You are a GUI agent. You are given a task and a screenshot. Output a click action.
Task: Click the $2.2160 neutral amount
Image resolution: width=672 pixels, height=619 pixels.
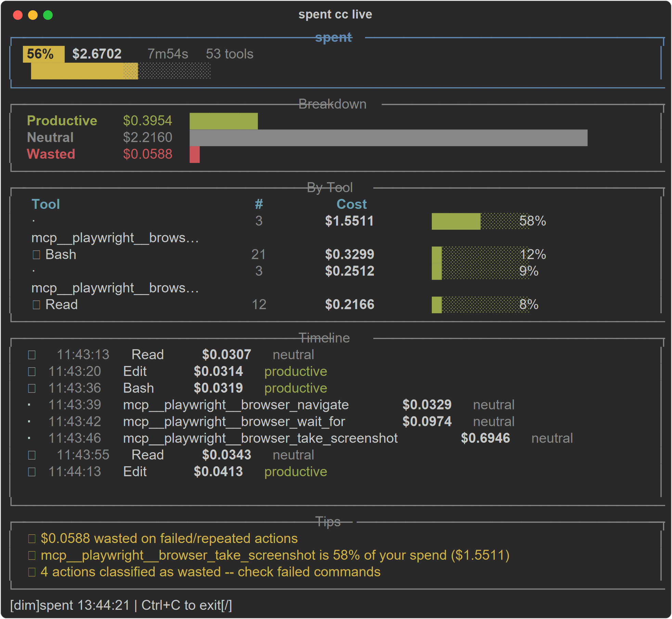coord(147,138)
